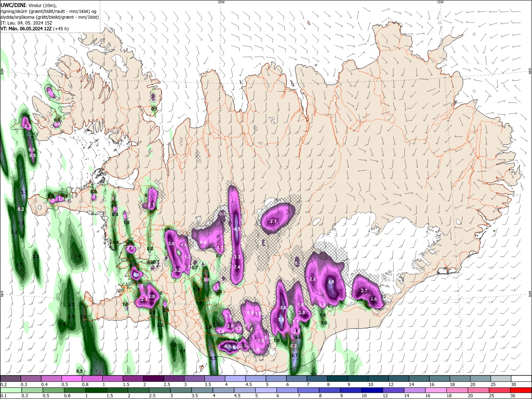
Task: Click the lavender swatch at 4 on upper scale
Action: click(x=235, y=379)
